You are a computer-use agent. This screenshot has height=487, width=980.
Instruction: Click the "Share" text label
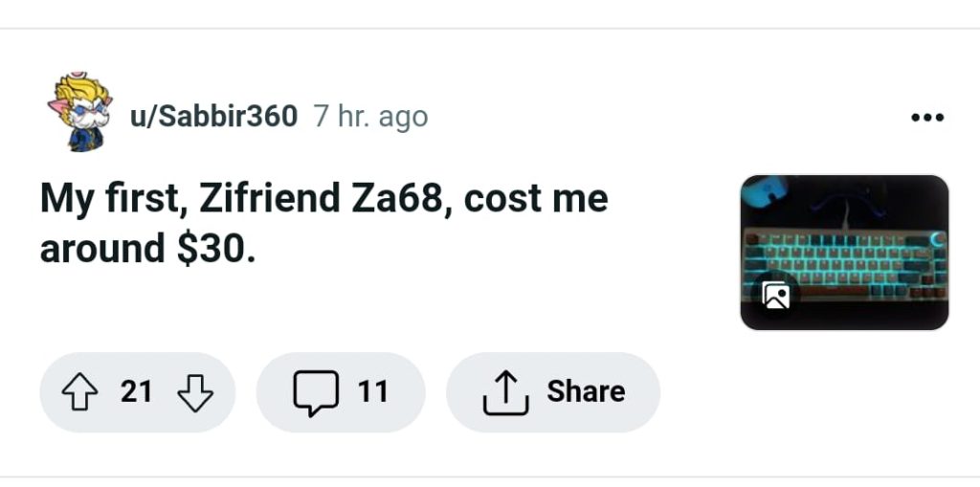tap(586, 392)
